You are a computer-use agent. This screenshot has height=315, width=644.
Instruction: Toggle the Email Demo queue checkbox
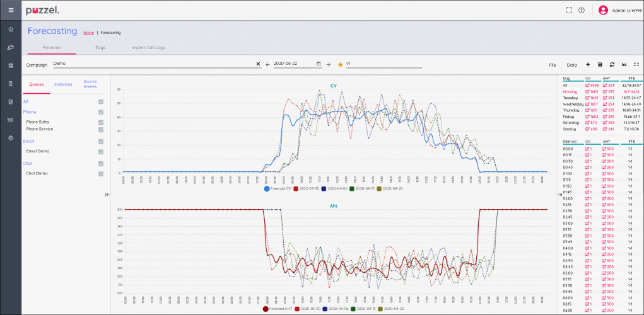(100, 151)
